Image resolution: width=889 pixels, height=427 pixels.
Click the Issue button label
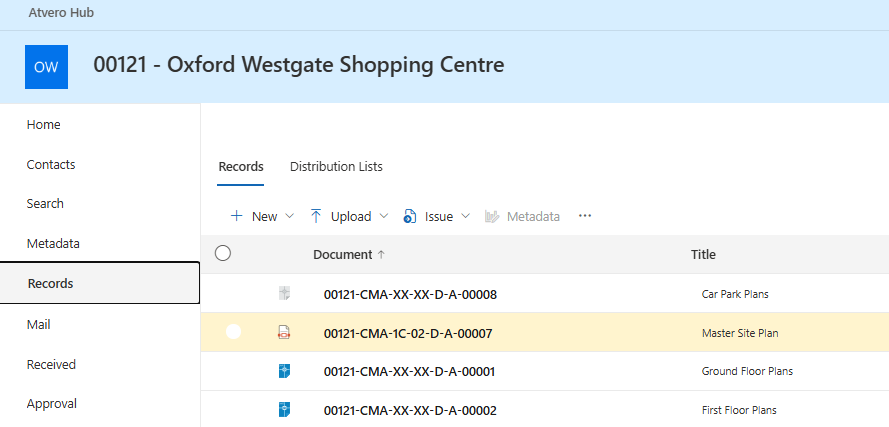(439, 217)
